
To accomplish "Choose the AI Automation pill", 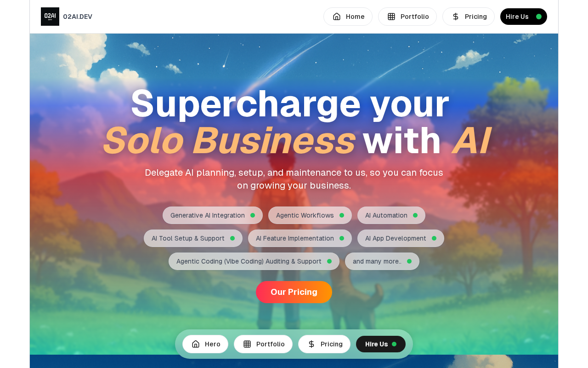I will [391, 215].
